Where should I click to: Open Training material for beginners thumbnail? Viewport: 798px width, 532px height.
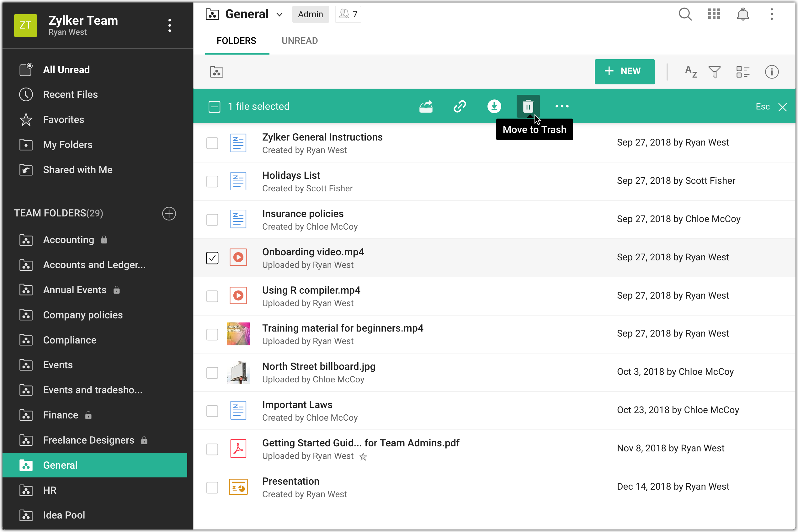point(238,334)
